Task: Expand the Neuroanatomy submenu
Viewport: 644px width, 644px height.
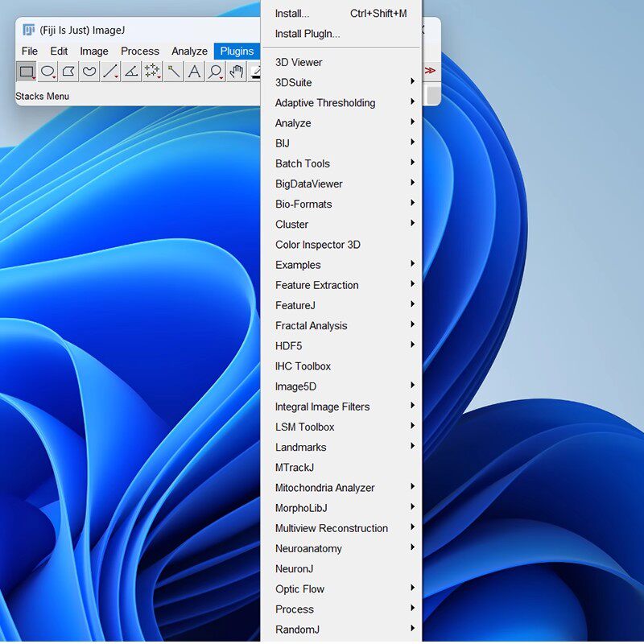Action: [341, 549]
